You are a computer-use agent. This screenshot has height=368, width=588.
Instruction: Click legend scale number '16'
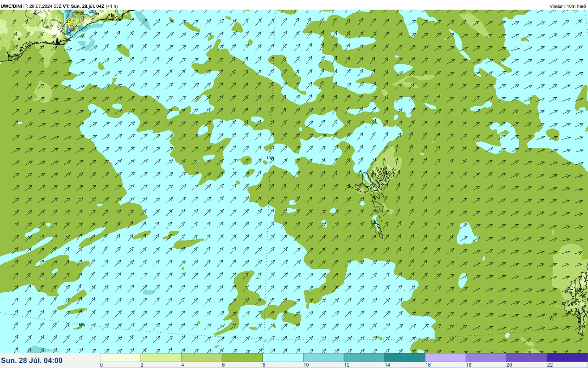point(427,365)
